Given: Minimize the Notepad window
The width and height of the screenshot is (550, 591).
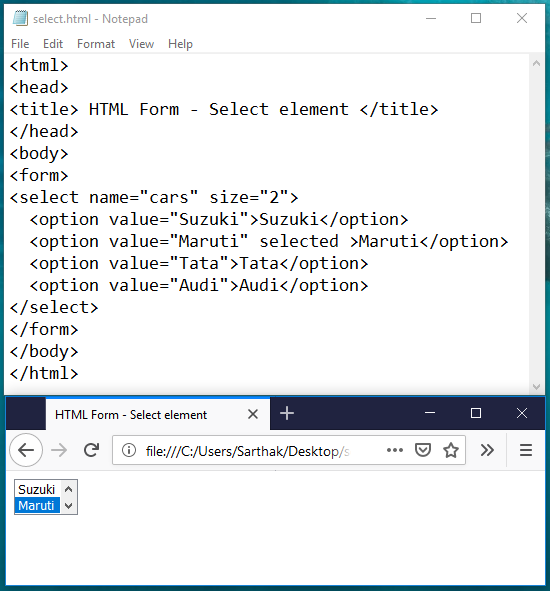Looking at the screenshot, I should click(x=431, y=18).
